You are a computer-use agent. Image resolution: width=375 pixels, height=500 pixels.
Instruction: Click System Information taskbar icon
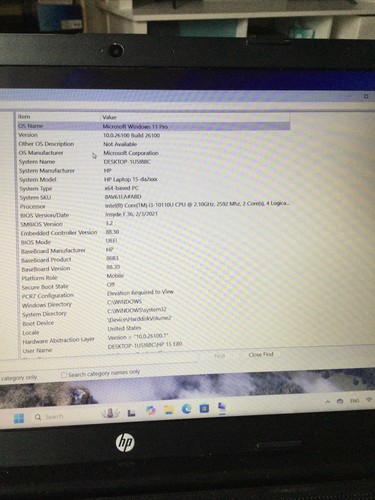pyautogui.click(x=222, y=407)
